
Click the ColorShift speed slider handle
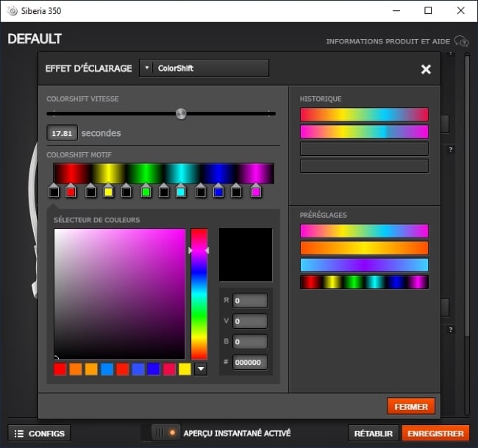coord(181,114)
